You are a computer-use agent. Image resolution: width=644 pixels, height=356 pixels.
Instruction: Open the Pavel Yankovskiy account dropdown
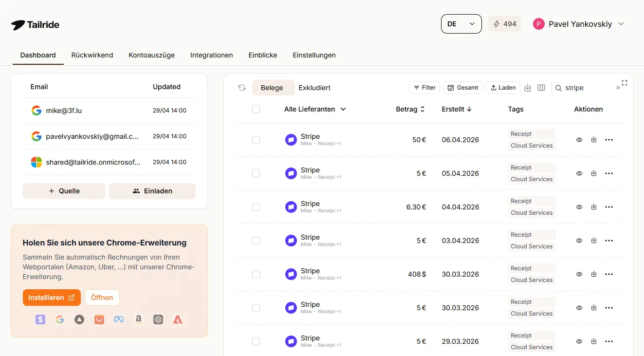pyautogui.click(x=579, y=23)
